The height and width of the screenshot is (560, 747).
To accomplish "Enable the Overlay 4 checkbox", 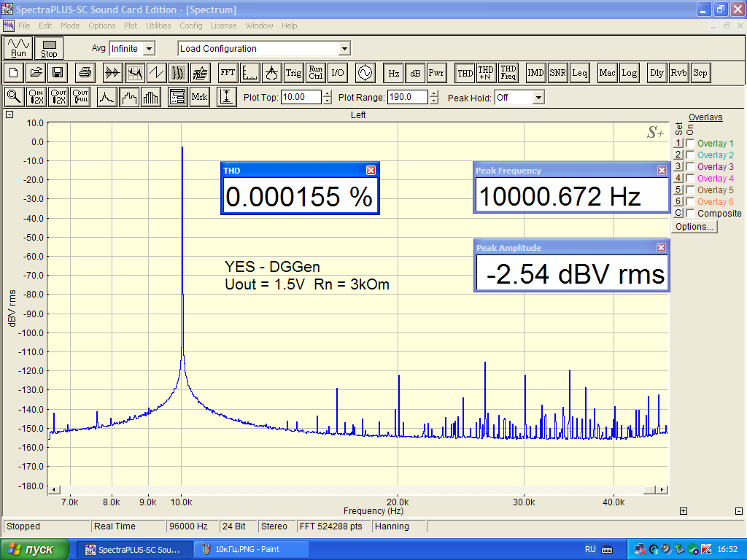I will pos(690,178).
